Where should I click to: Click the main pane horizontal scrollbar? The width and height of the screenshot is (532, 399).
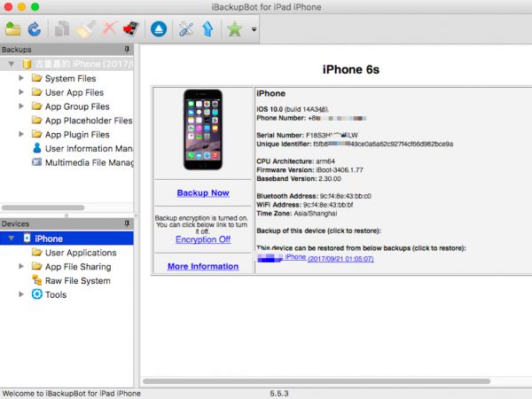(317, 381)
